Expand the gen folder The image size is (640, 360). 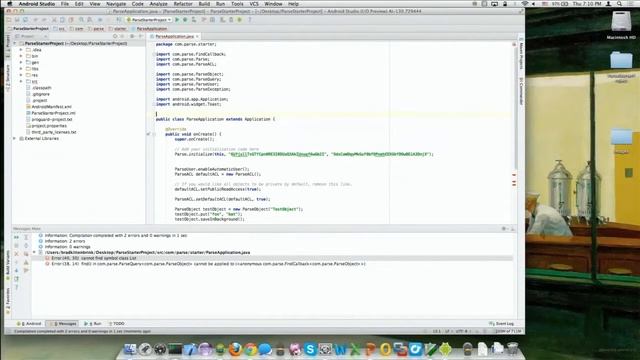coord(21,62)
